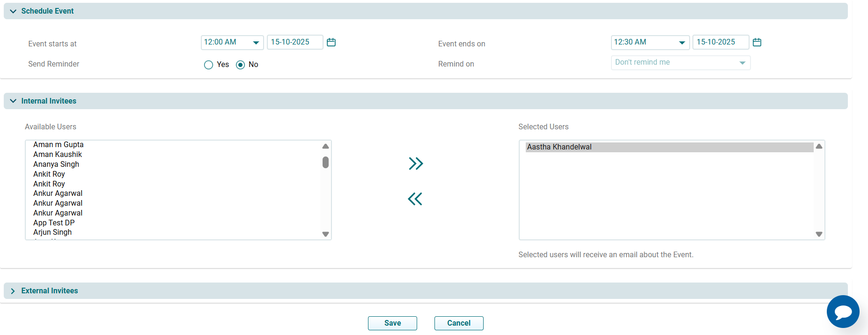The width and height of the screenshot is (868, 335).
Task: Expand the External Invitees section
Action: (13, 291)
